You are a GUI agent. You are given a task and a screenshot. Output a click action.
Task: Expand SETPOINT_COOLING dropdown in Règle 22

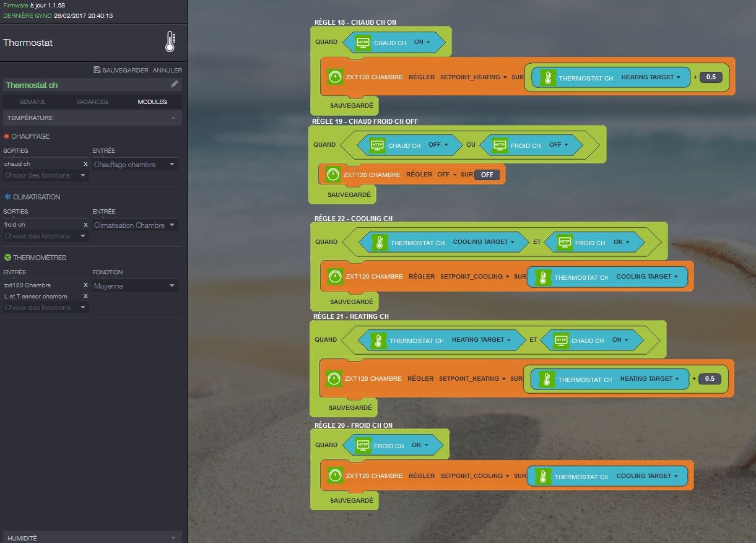pyautogui.click(x=474, y=277)
